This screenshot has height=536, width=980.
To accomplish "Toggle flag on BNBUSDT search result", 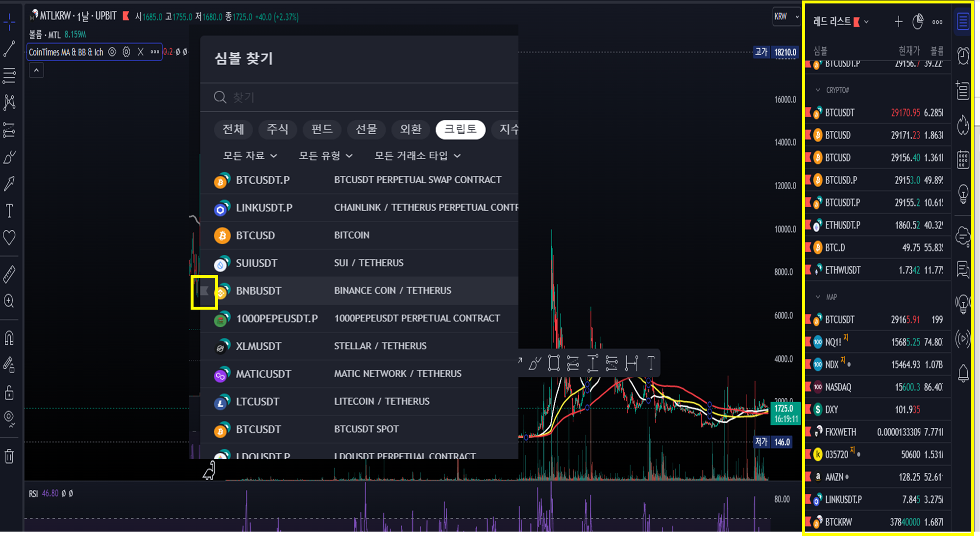I will 204,291.
